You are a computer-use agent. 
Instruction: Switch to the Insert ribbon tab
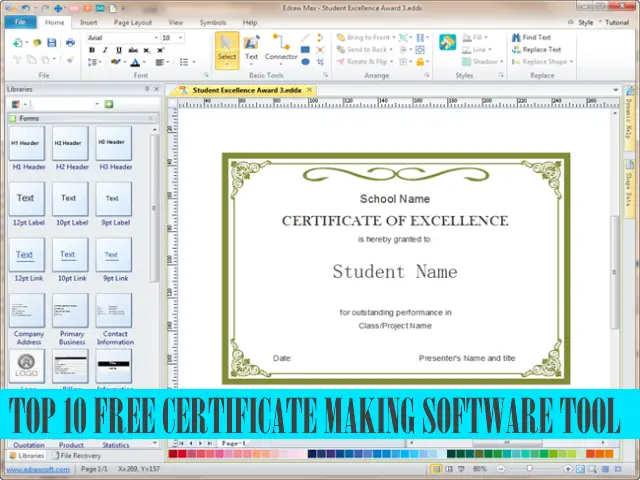point(89,21)
